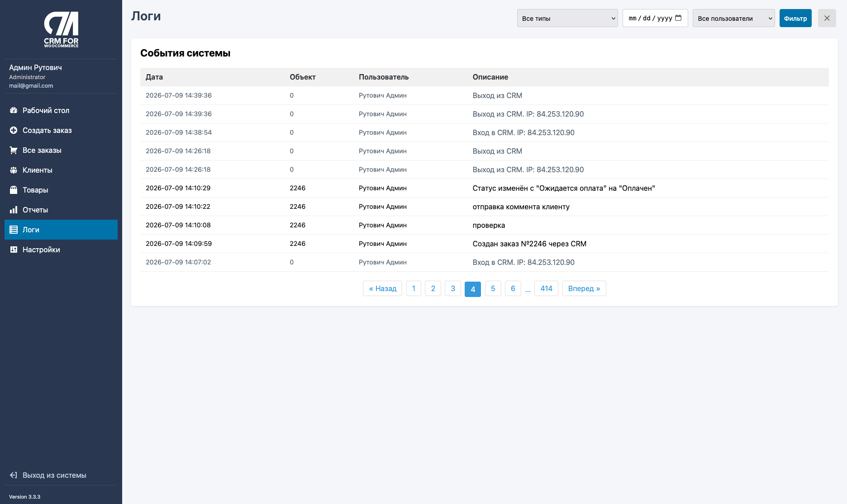Open pagination page 5
847x504 pixels.
[x=493, y=288]
